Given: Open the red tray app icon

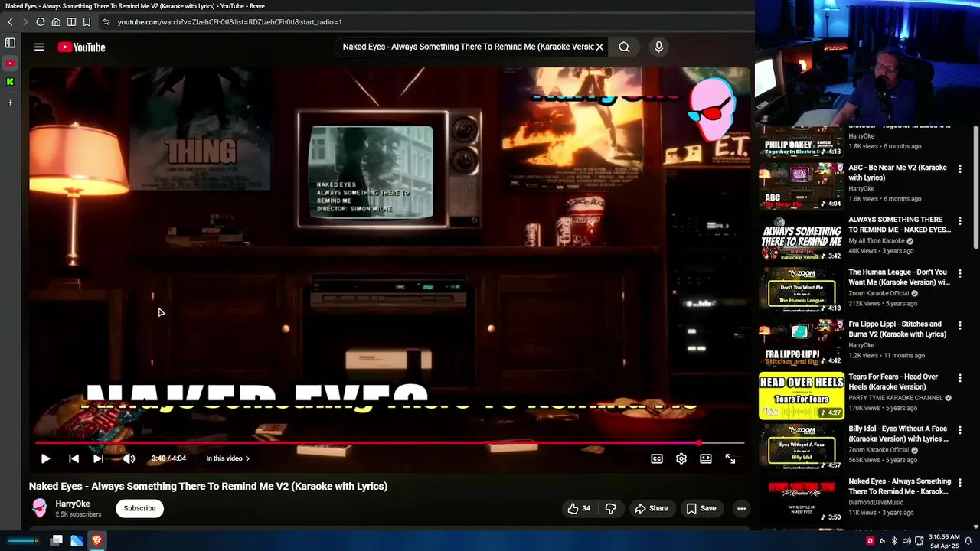Looking at the screenshot, I should click(871, 541).
